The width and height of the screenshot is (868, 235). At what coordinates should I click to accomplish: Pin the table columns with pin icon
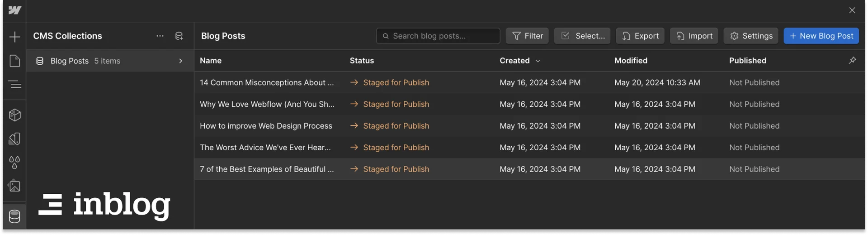click(x=852, y=60)
